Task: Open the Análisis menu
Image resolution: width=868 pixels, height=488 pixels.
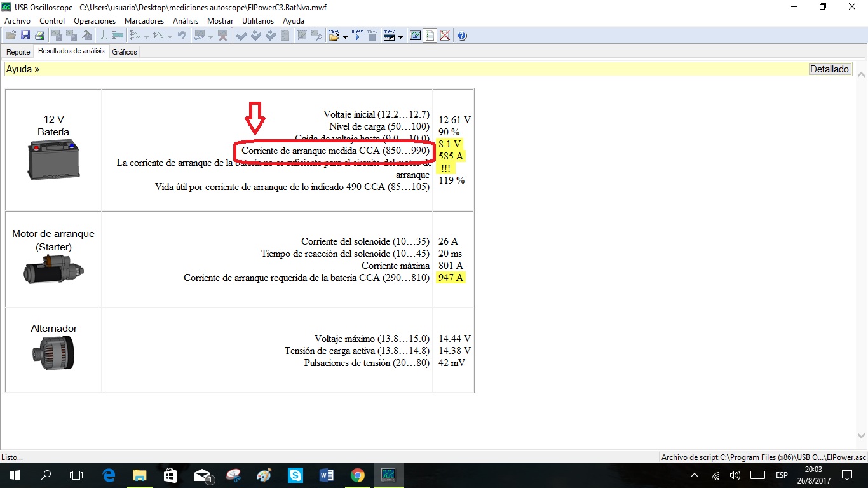Action: [x=186, y=21]
